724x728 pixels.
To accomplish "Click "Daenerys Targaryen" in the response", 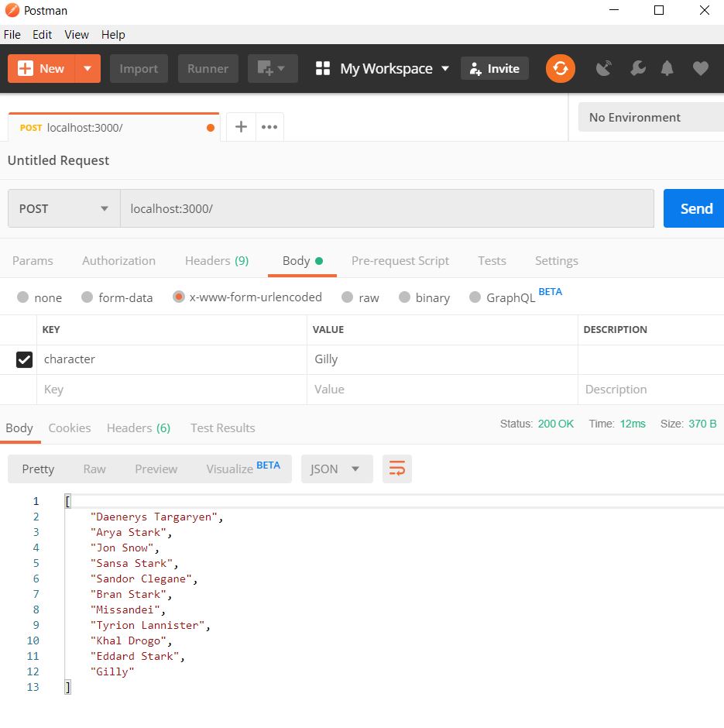I will pyautogui.click(x=153, y=517).
